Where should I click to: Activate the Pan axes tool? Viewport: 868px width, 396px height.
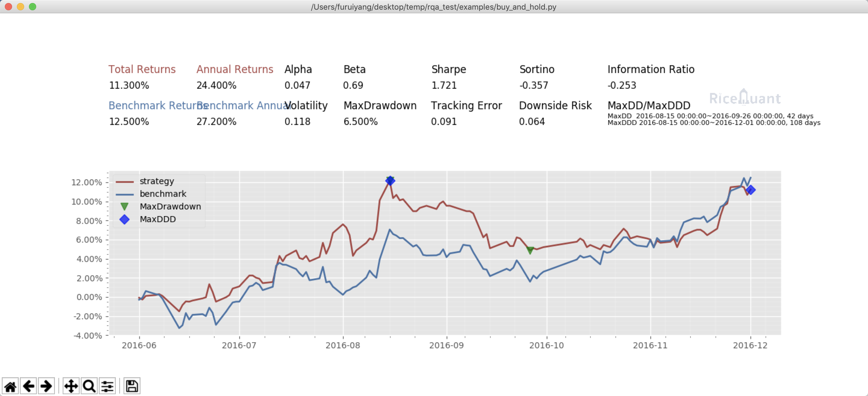coord(71,386)
